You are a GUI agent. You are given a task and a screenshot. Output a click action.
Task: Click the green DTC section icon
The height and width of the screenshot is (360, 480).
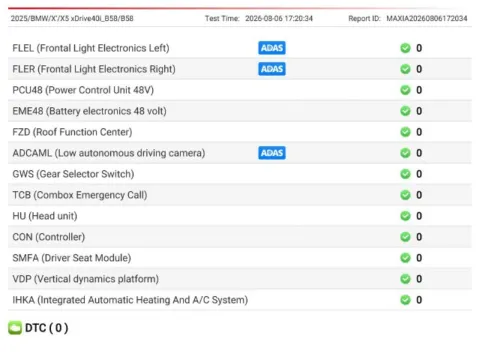[15, 328]
